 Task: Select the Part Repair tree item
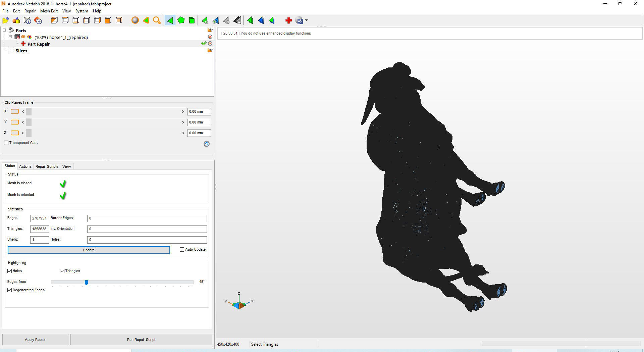coord(39,44)
